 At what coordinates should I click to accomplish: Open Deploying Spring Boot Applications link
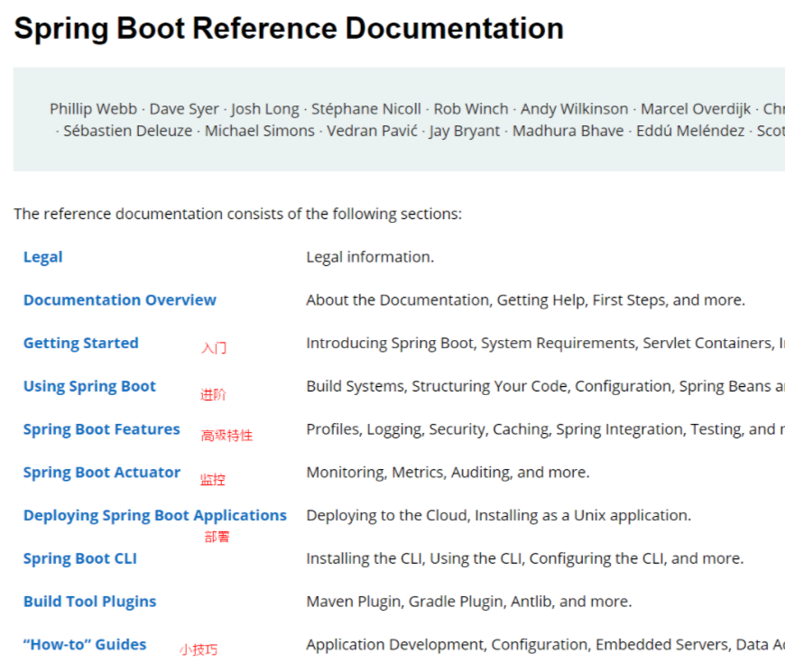pos(155,515)
